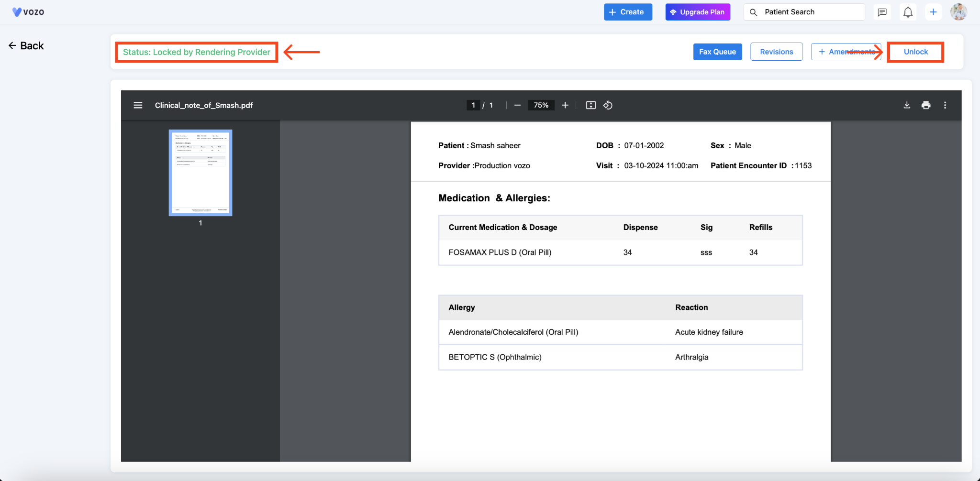Click BETOPTIC S (Ophthalmic) allergy
Screen dimensions: 980x481
click(x=495, y=357)
